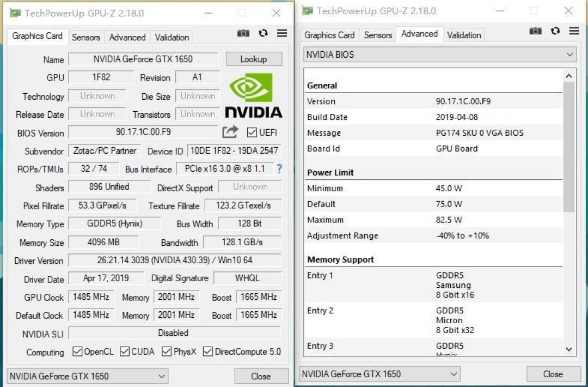Open the hamburger menu in the right window
The height and width of the screenshot is (387, 588).
(x=574, y=31)
